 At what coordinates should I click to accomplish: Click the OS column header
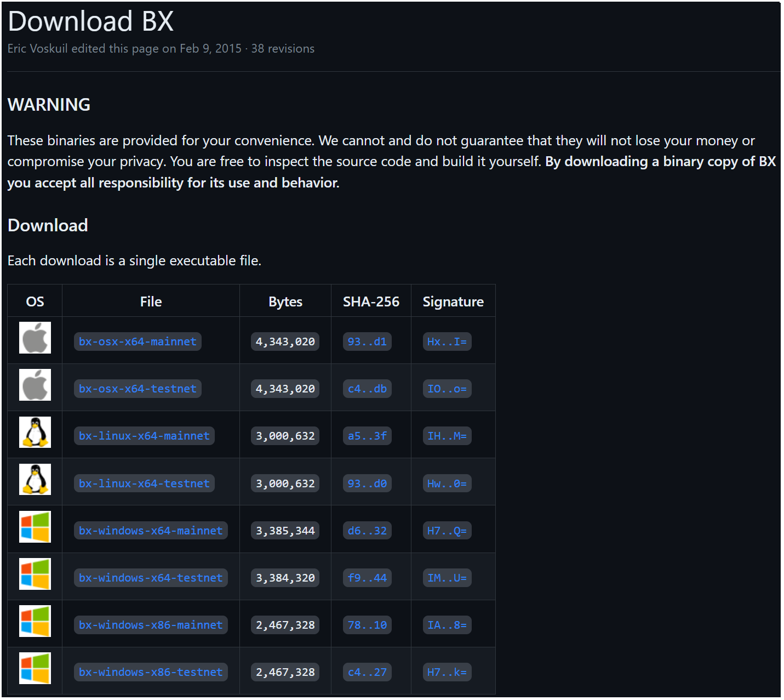click(x=35, y=301)
